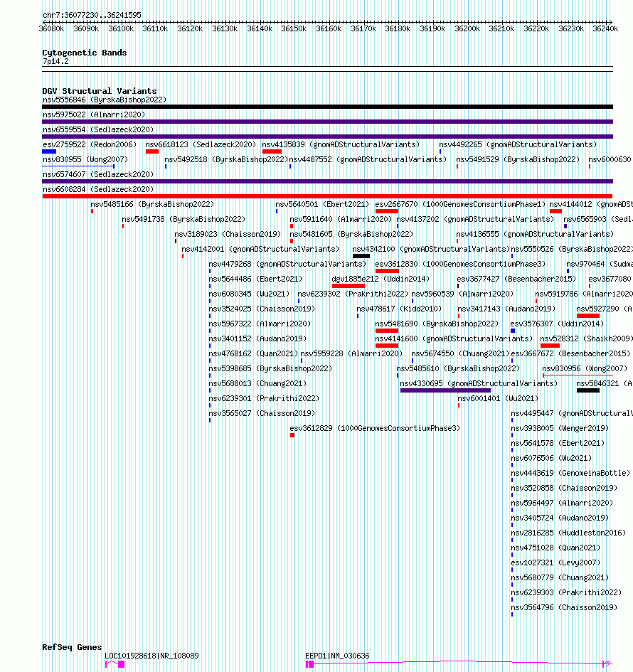Click the chr7:36077230..36241595 coordinates label

(92, 16)
